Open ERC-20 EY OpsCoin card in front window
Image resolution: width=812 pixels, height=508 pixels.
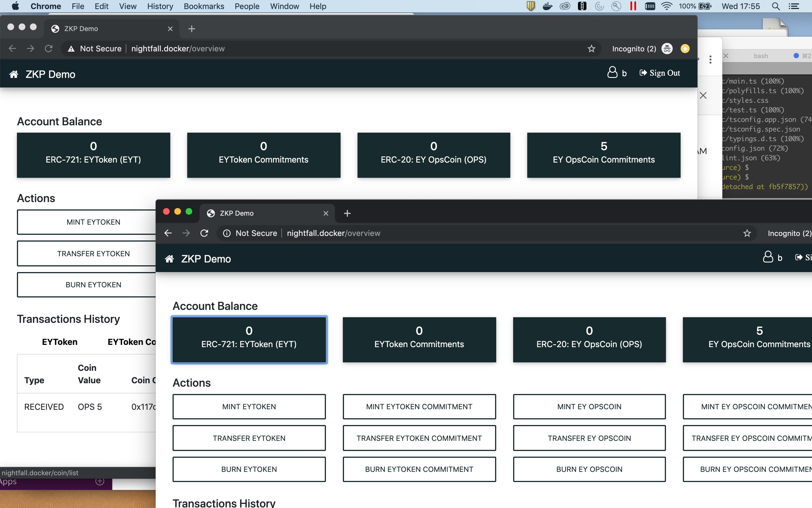tap(589, 340)
